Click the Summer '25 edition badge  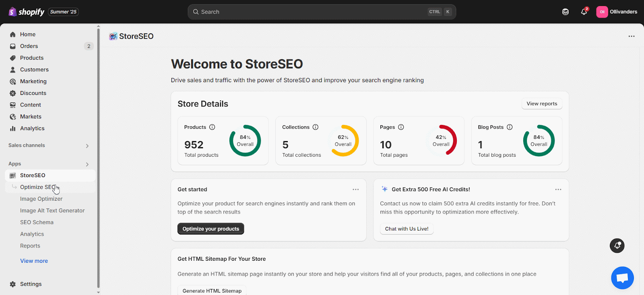pyautogui.click(x=64, y=12)
